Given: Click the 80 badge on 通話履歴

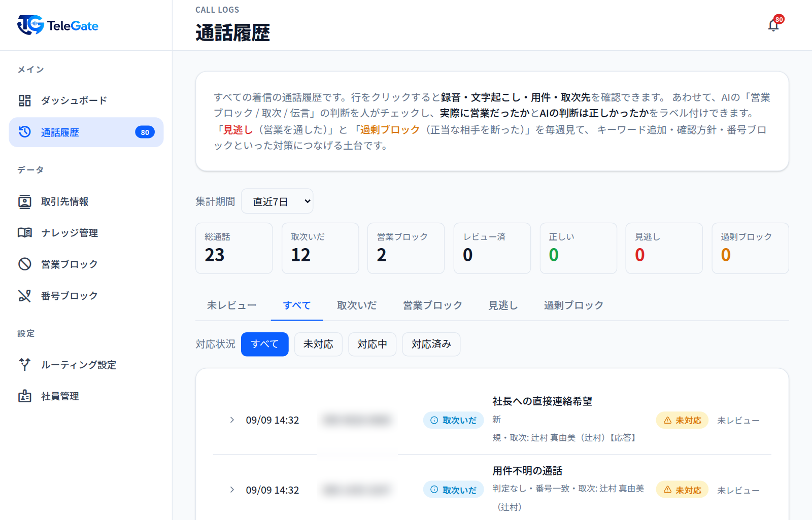Looking at the screenshot, I should coord(145,132).
